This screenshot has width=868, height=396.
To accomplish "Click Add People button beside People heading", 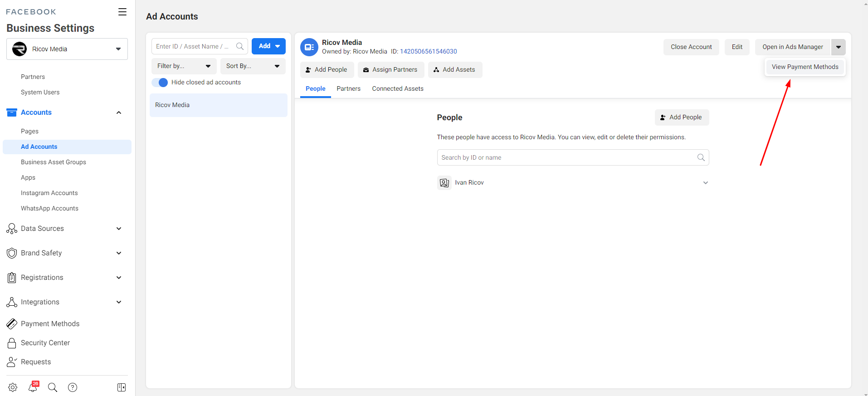I will coord(682,117).
